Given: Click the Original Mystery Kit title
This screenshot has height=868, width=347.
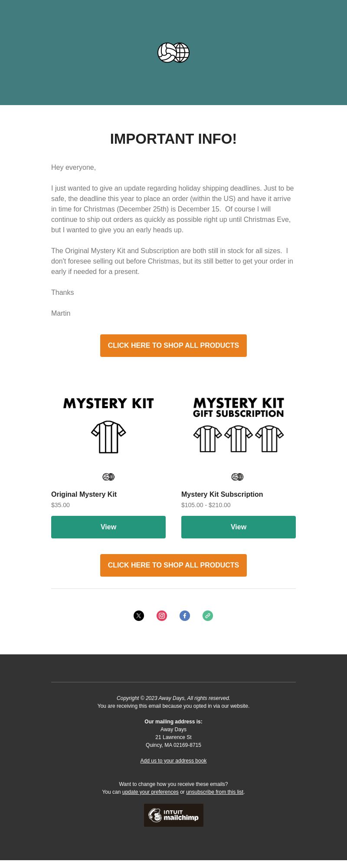Looking at the screenshot, I should click(x=84, y=494).
